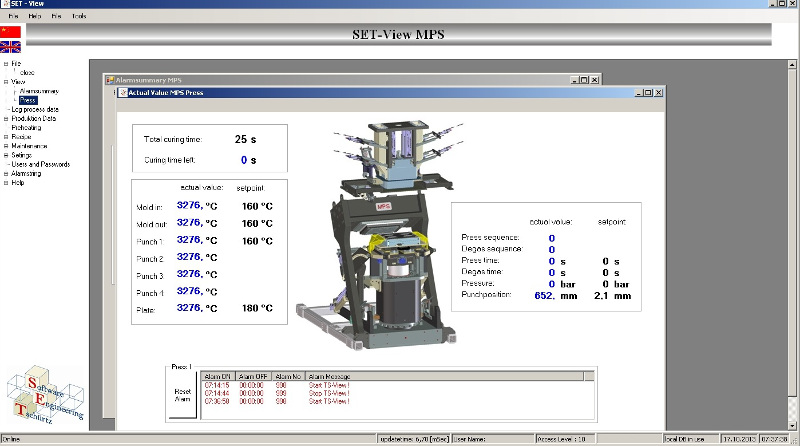Screen dimensions: 800x446
Task: Open Users and Passwords in the tree
Action: (41, 164)
